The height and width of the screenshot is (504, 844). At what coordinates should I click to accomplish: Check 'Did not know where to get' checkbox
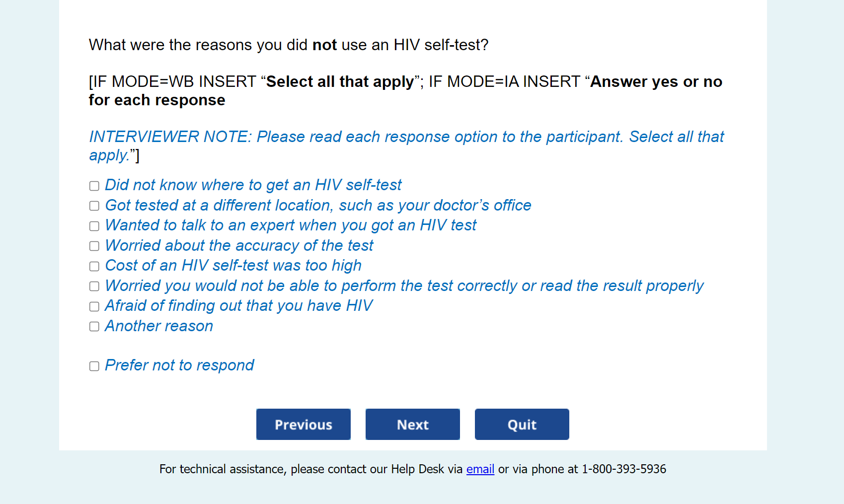[x=94, y=186]
